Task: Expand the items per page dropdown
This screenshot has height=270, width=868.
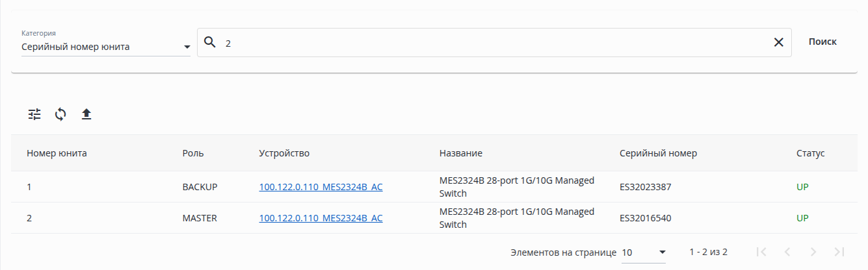Action: click(644, 252)
